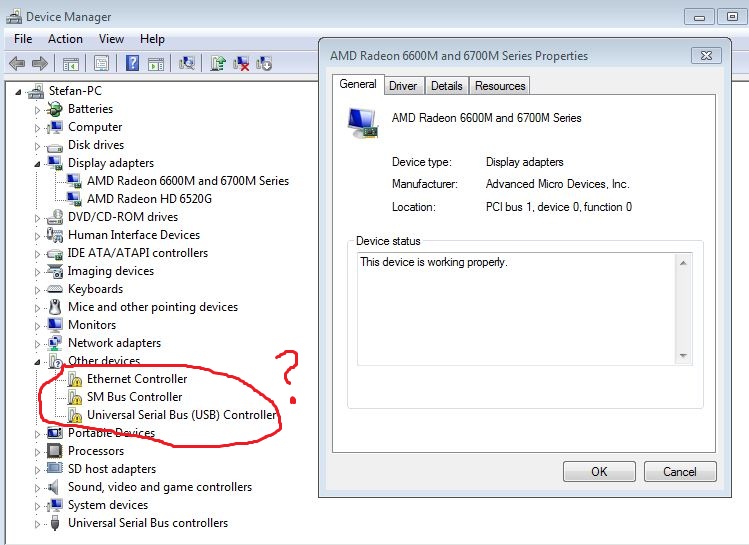Image resolution: width=749 pixels, height=545 pixels.
Task: Click the Back arrow toolbar icon
Action: (17, 63)
